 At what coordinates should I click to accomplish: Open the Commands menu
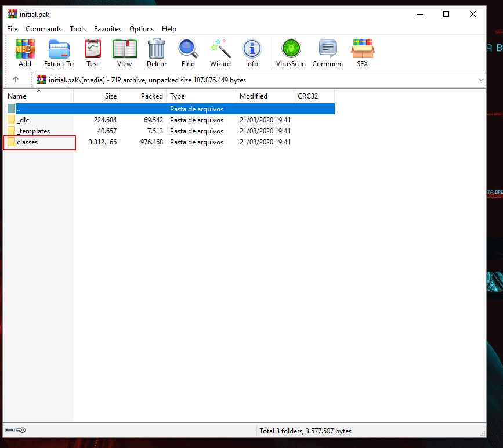tap(44, 29)
